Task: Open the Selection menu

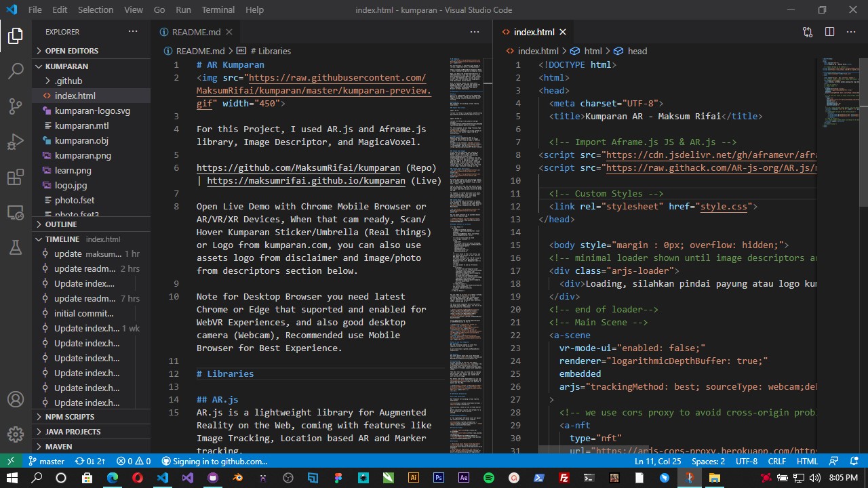Action: tap(96, 9)
